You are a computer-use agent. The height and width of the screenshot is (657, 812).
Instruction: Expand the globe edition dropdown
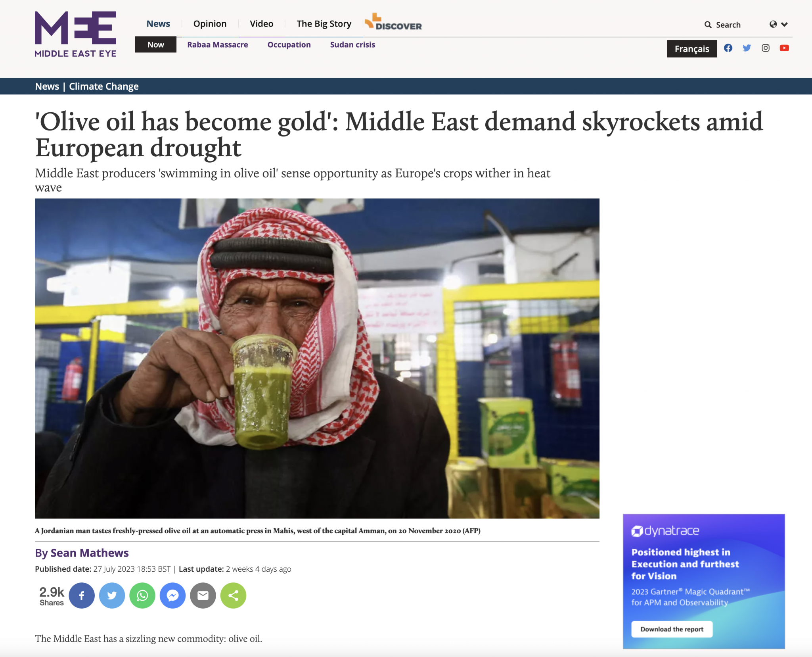[x=778, y=24]
